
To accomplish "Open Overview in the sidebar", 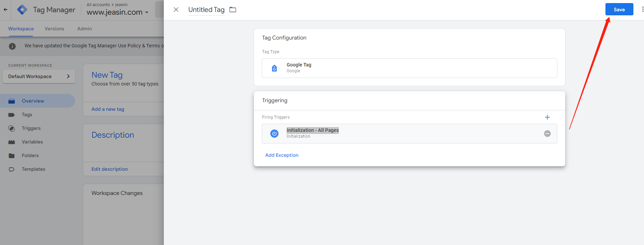I will [38, 101].
